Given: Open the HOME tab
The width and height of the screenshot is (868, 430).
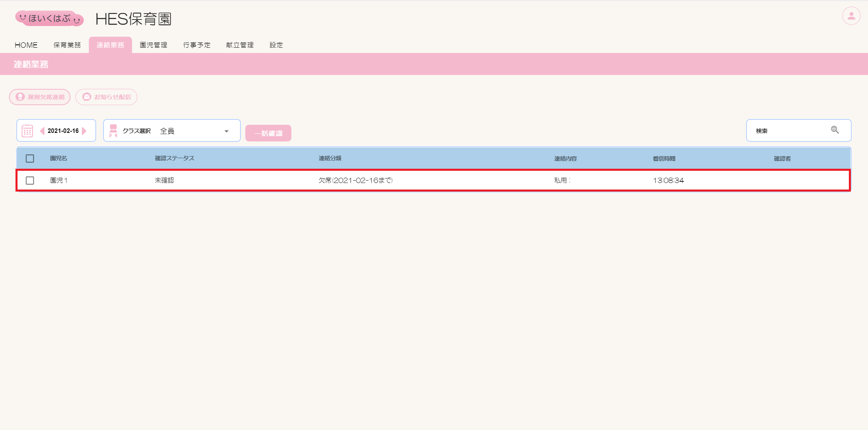Looking at the screenshot, I should pos(26,45).
